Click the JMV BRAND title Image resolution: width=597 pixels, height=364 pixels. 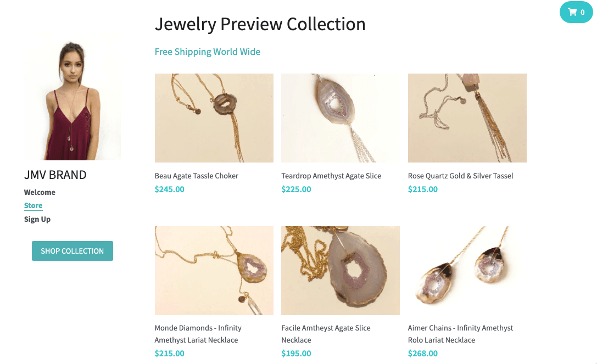pos(55,175)
